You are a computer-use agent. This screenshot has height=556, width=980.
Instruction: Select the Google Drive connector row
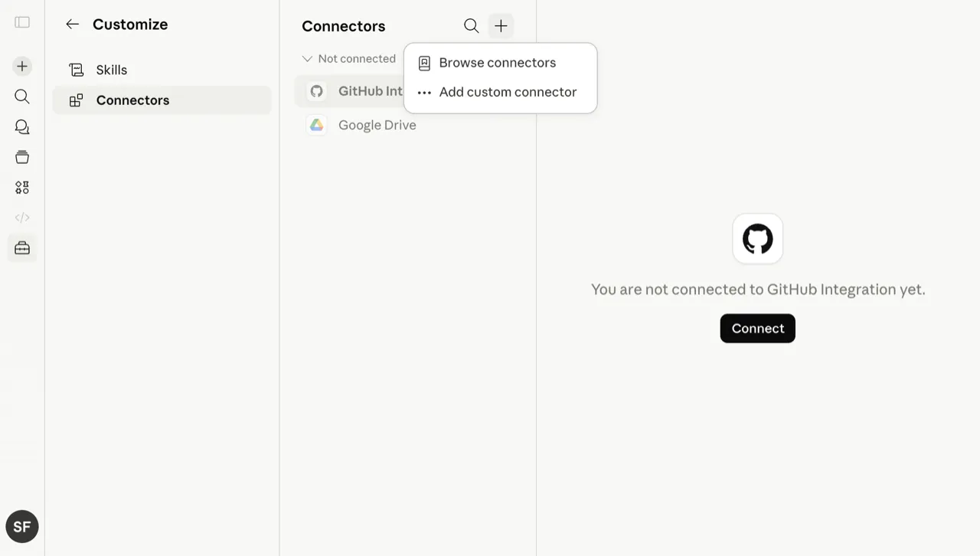[x=407, y=125]
